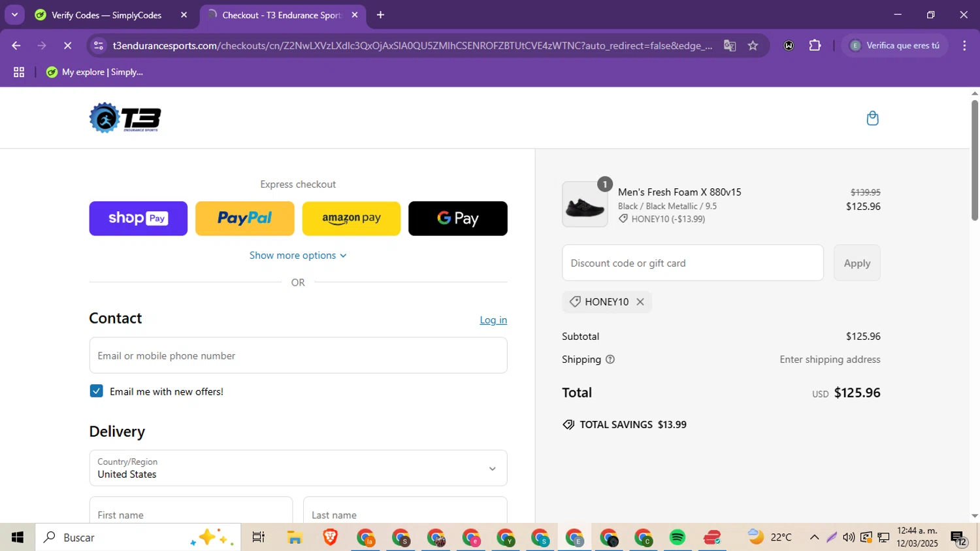Click the Apply discount button
The width and height of the screenshot is (980, 551).
click(x=857, y=263)
